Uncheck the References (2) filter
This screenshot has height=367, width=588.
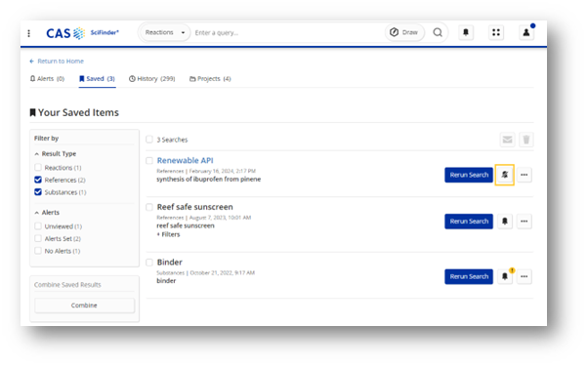[38, 180]
